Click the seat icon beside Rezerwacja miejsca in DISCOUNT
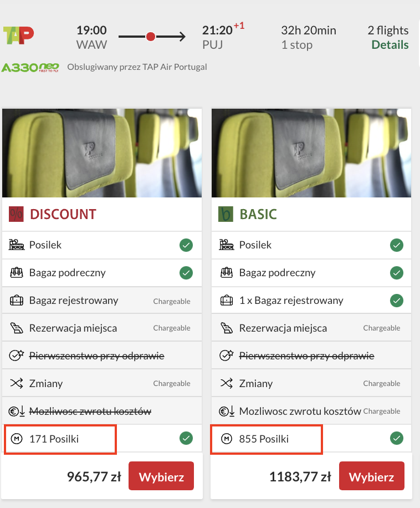Screen dimensions: 420x508 tap(17, 328)
